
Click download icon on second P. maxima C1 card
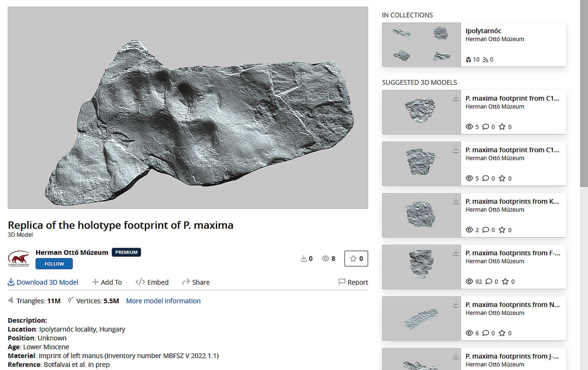click(x=456, y=149)
